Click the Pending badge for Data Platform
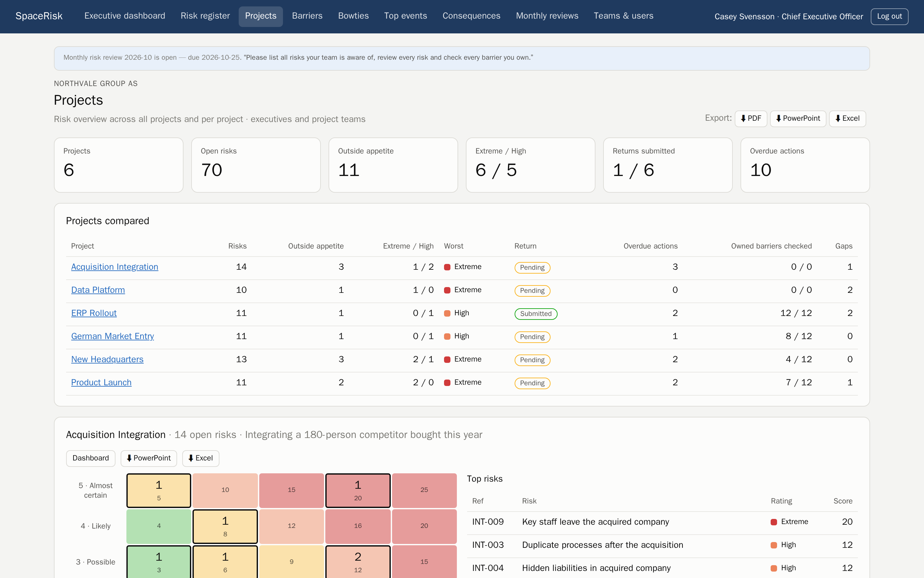 tap(532, 291)
